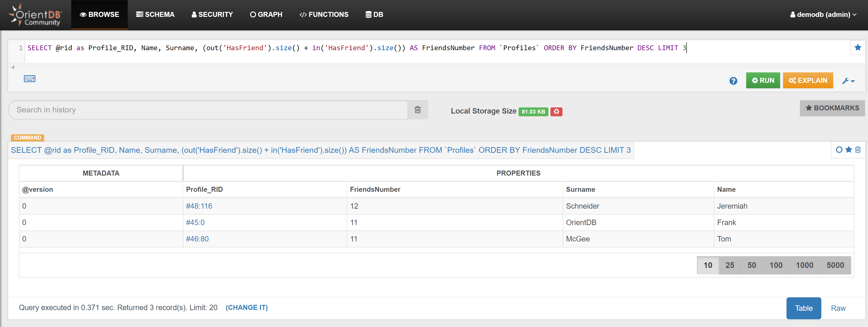Star the executed command result
This screenshot has height=327, width=868.
point(849,150)
